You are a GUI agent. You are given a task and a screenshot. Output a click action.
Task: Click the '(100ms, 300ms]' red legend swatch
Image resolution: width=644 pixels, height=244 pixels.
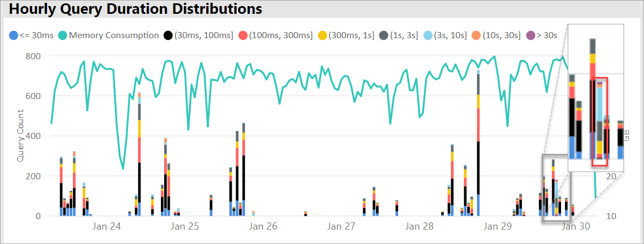point(243,35)
